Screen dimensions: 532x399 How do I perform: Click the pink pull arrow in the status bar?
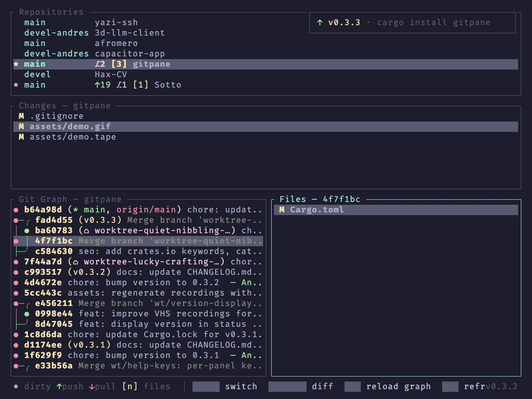coord(92,387)
